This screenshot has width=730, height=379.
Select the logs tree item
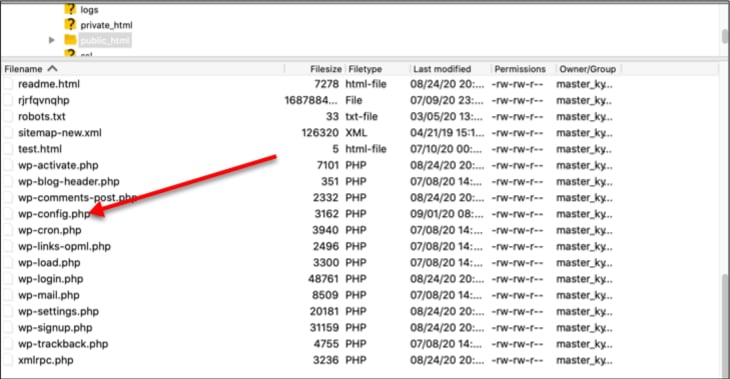click(89, 9)
